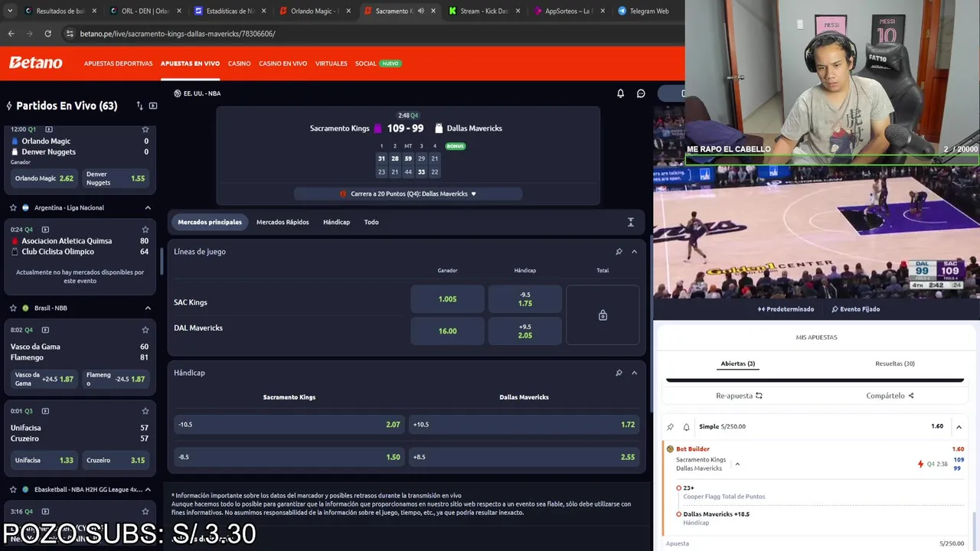980x551 pixels.
Task: Favorite the Orlando Magic vs Denver Nuggets match
Action: (145, 129)
